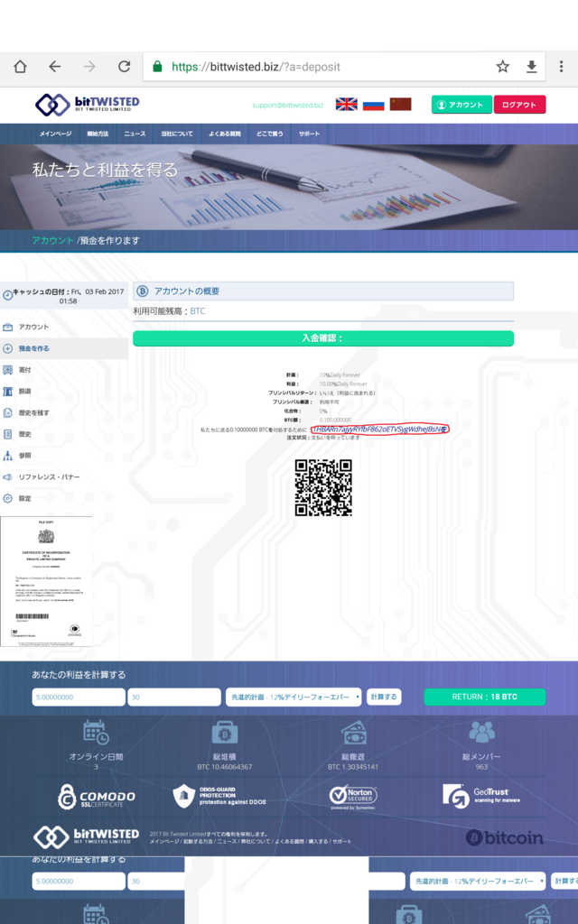Viewport: 578px width, 924px height.
Task: Click the hierarchy icon beside 参照
Action: pyautogui.click(x=7, y=456)
